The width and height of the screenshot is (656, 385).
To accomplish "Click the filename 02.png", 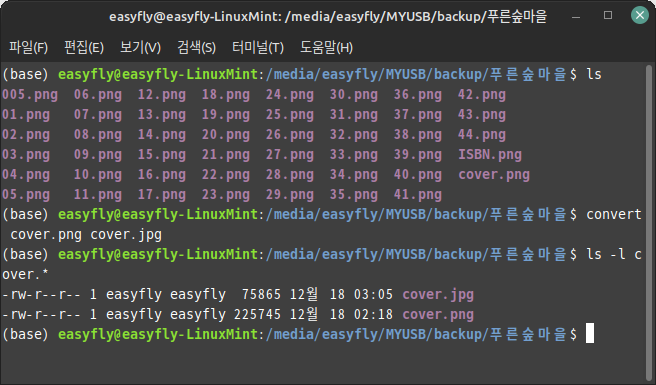I will click(x=26, y=135).
